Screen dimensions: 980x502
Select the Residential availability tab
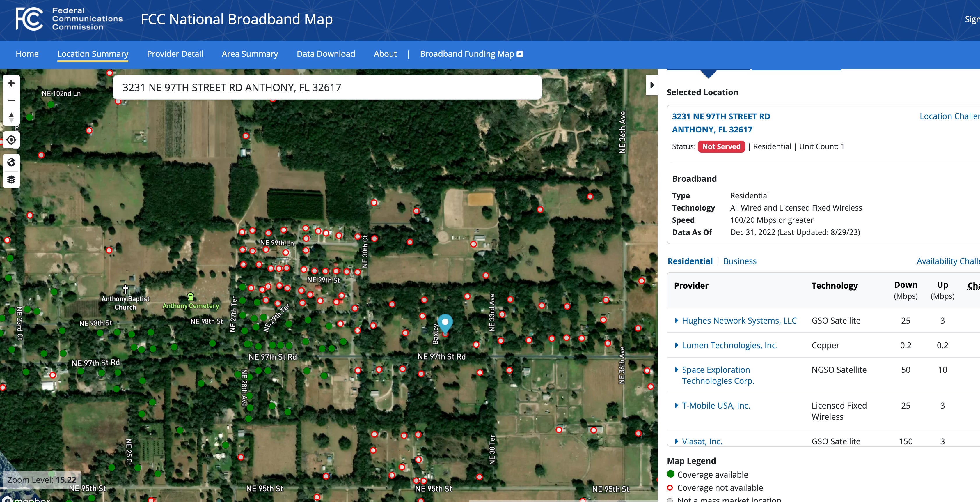[690, 261]
